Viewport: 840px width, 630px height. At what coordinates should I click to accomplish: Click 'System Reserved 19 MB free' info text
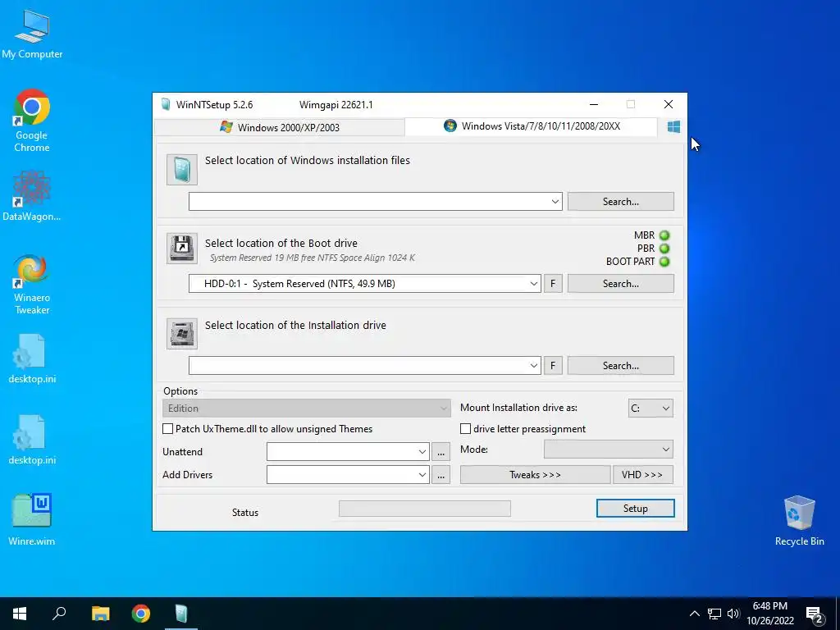(x=313, y=258)
